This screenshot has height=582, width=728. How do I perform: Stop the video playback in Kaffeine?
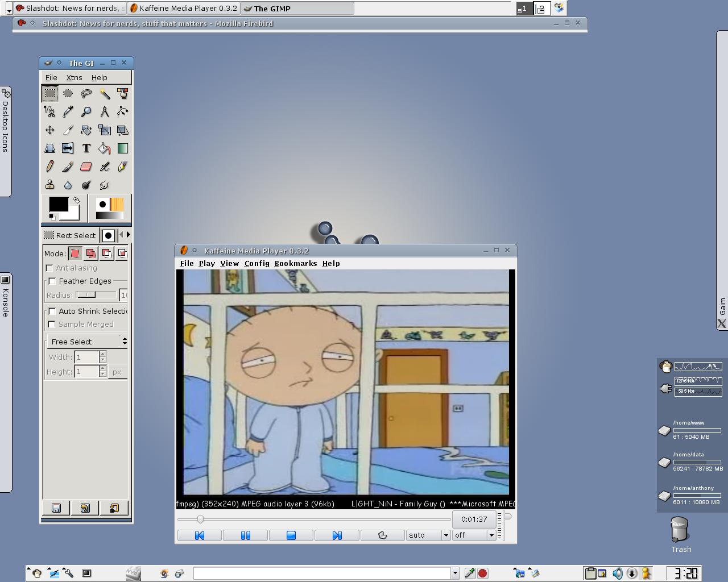291,535
